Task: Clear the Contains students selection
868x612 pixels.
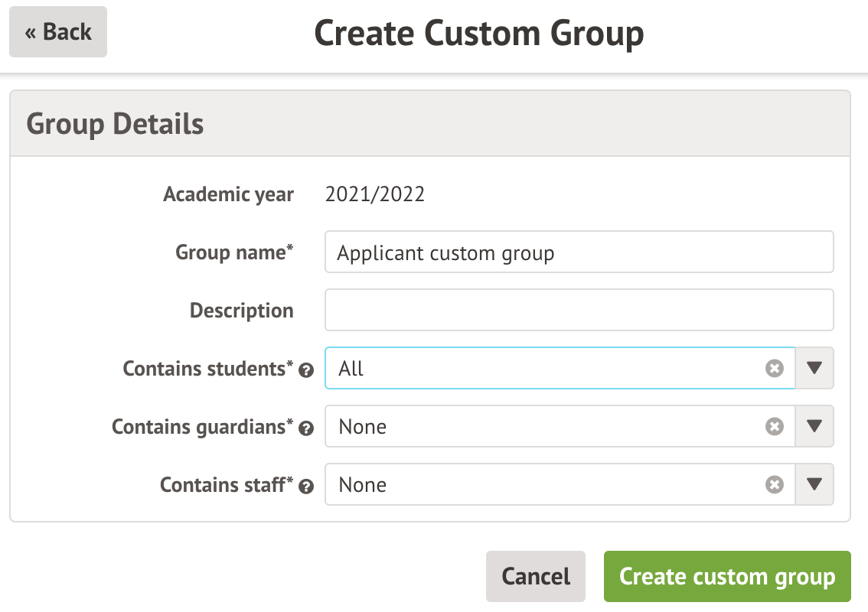Action: coord(775,368)
